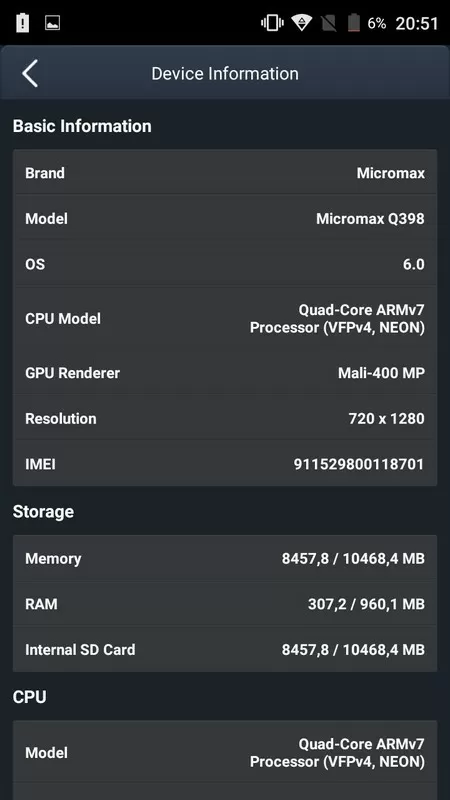Tap the Wi-Fi status icon
Viewport: 450px width, 800px height.
[x=302, y=23]
